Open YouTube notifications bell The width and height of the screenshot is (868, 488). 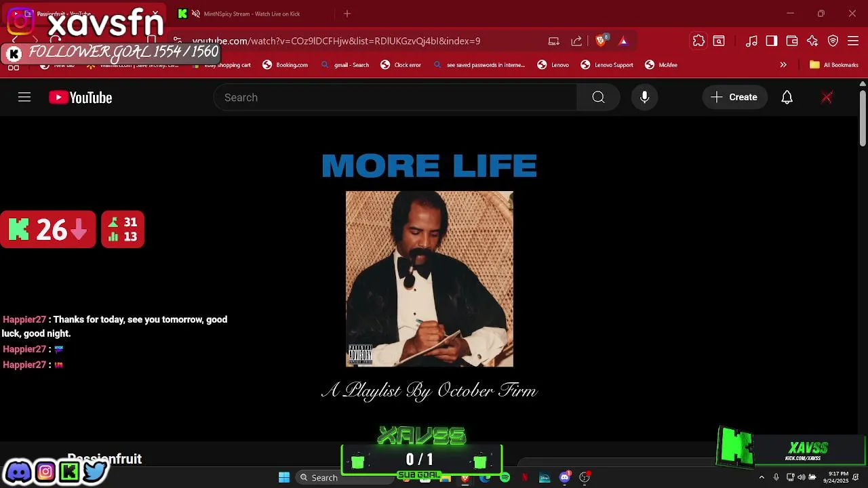pyautogui.click(x=787, y=98)
